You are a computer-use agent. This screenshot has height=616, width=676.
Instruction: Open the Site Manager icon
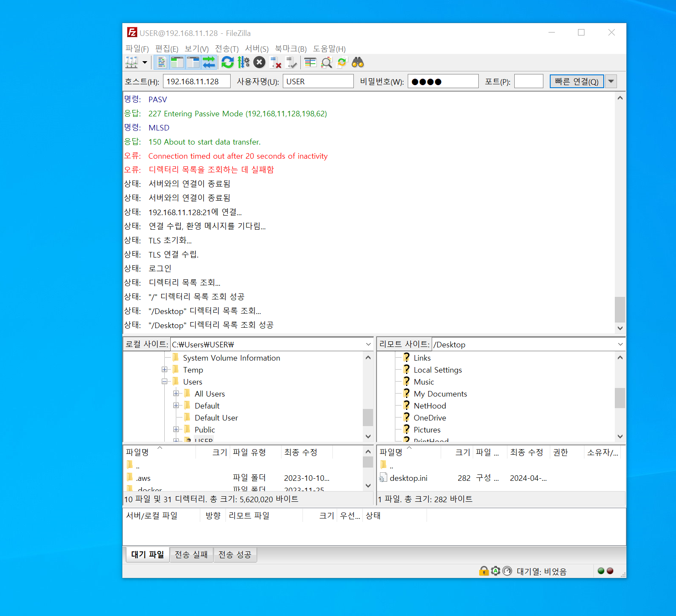coord(132,62)
